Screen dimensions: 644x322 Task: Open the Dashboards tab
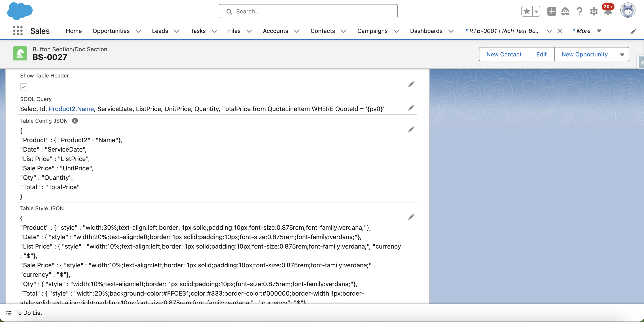point(426,31)
